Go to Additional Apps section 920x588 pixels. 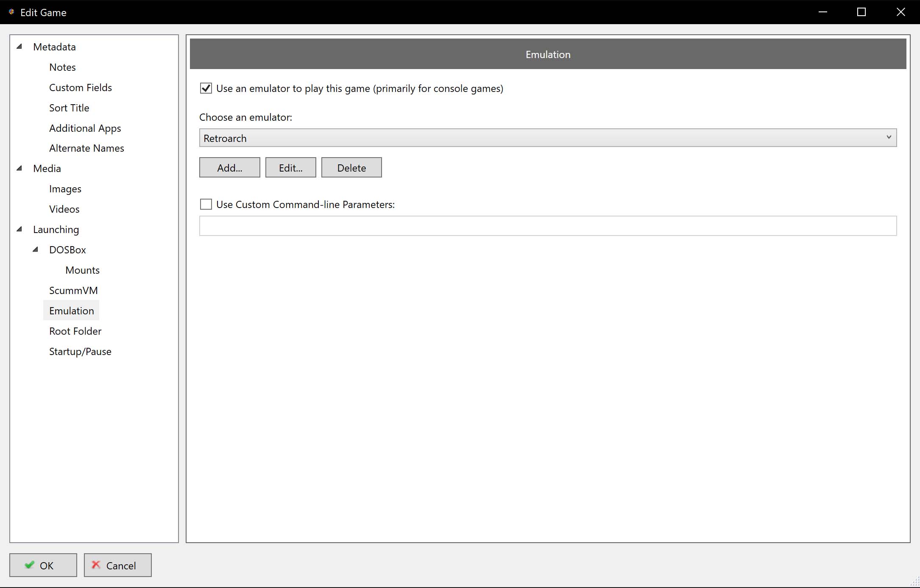(x=85, y=128)
